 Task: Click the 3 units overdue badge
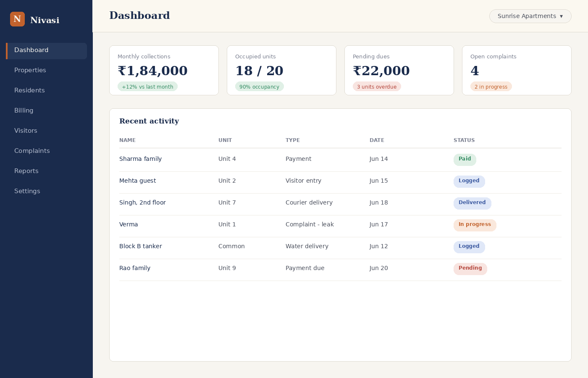(377, 87)
